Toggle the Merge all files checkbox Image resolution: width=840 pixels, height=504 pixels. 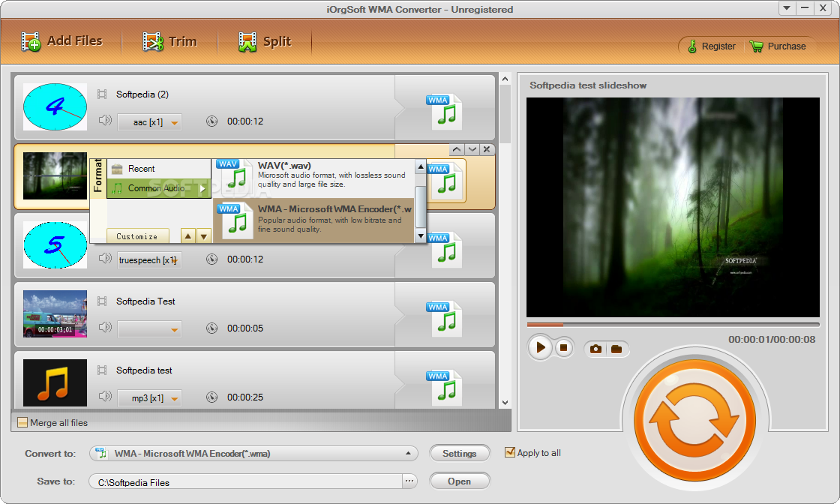tap(22, 422)
